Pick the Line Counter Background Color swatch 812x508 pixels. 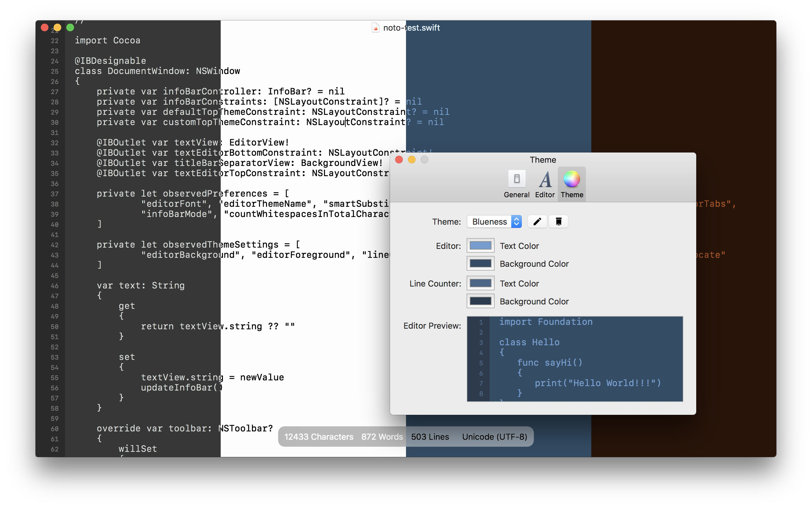(x=480, y=301)
